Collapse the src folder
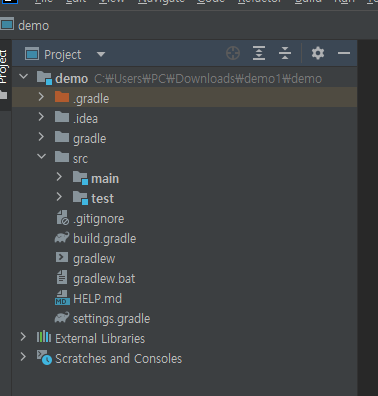Viewport: 378px width, 396px height. 41,156
